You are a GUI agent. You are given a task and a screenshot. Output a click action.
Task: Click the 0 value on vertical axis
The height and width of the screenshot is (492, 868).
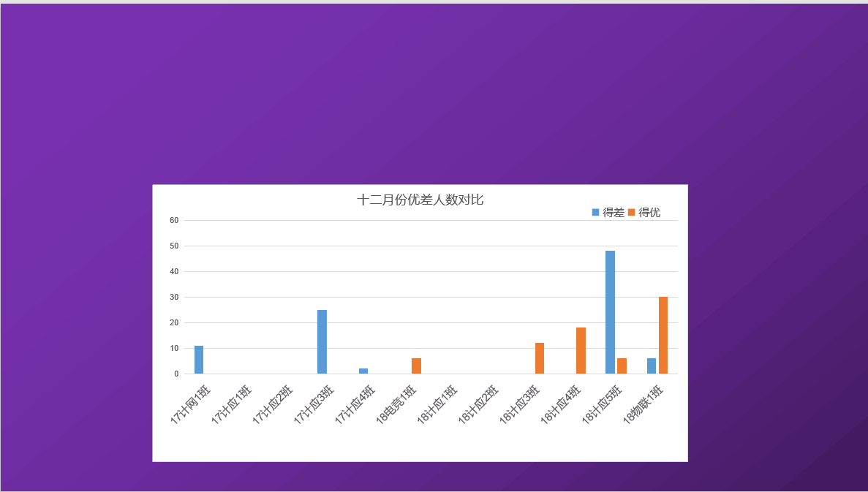(x=176, y=374)
